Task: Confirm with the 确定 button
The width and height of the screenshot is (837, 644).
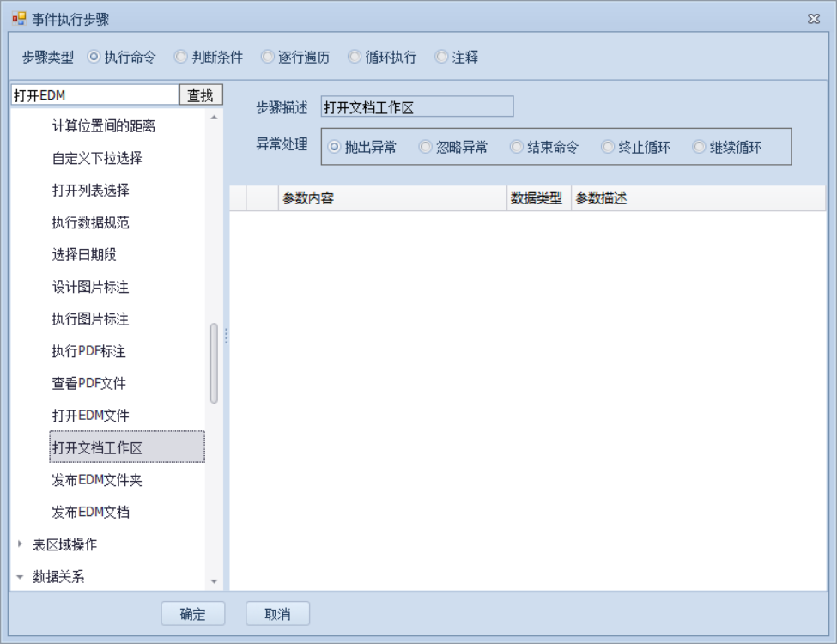Action: pos(193,614)
